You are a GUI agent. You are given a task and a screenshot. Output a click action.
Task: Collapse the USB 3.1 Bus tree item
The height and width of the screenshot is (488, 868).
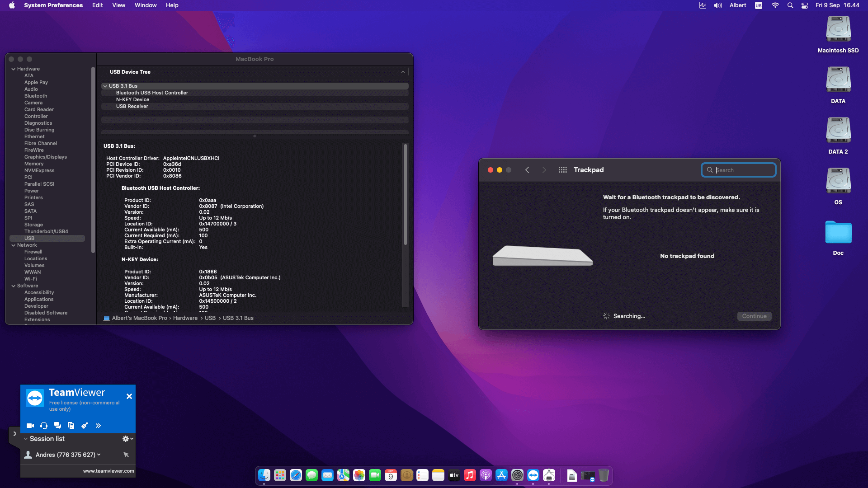pos(105,86)
